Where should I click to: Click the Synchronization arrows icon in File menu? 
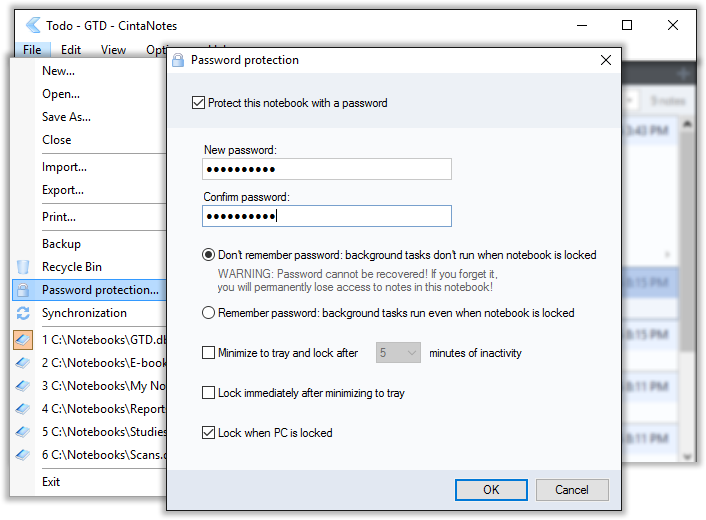pos(23,313)
